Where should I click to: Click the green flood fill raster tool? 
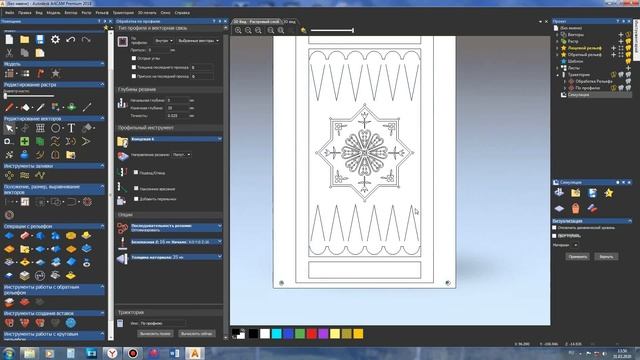point(71,107)
